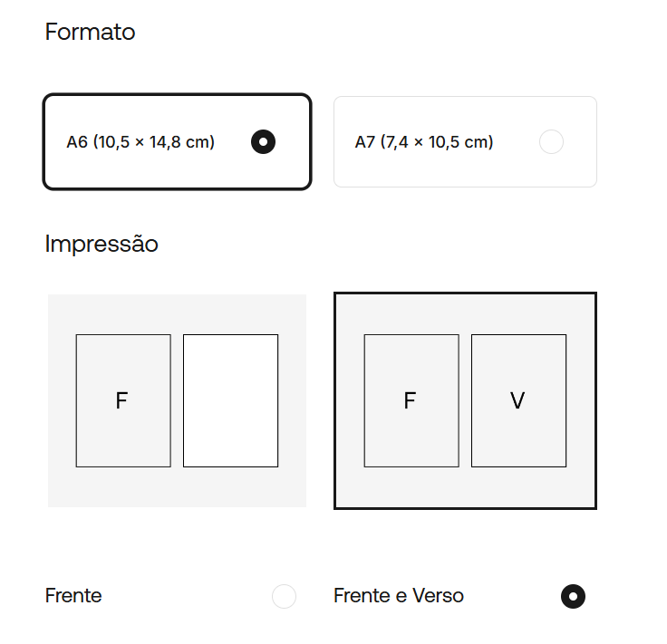667x644 pixels.
Task: Select the A6 format radio button
Action: click(263, 142)
